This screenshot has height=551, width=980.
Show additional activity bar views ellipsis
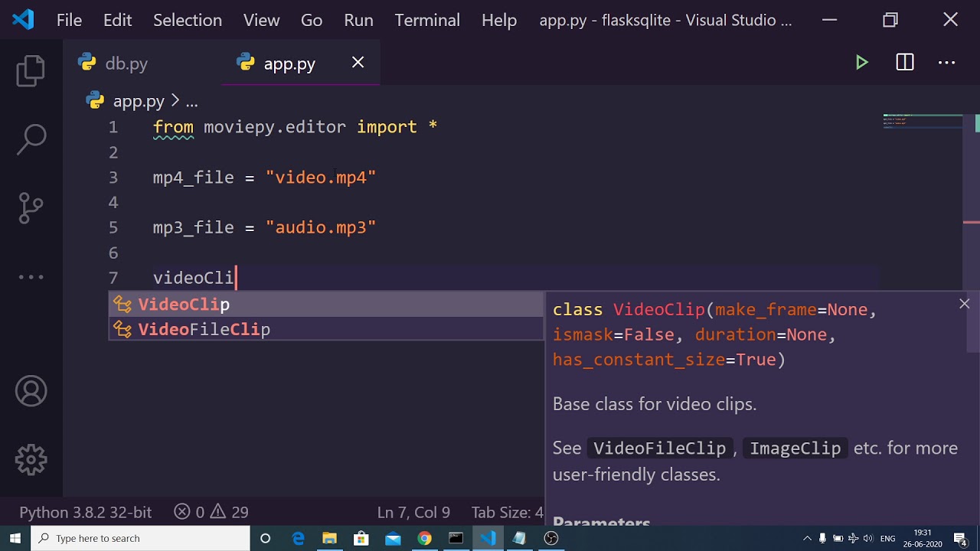click(x=31, y=277)
